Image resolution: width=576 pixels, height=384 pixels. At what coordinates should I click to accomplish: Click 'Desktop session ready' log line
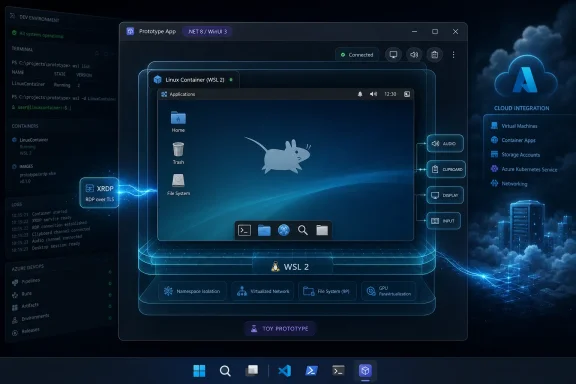tap(46, 247)
